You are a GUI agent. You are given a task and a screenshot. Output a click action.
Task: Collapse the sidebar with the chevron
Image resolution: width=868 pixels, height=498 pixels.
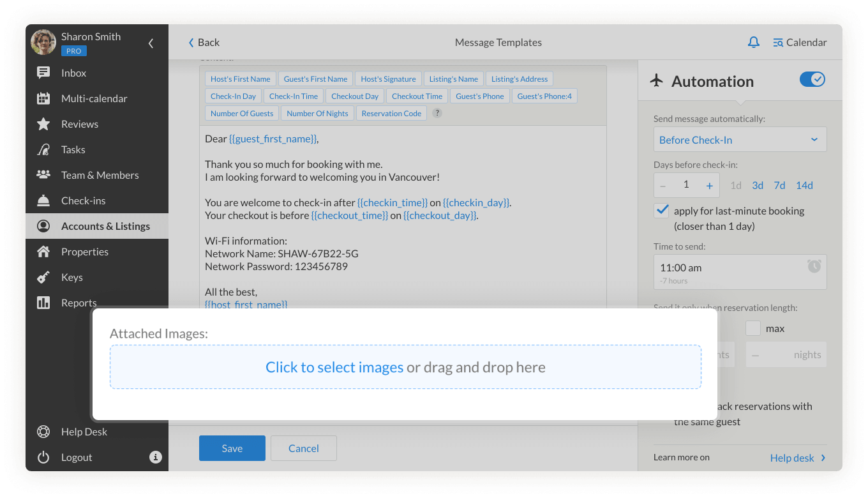pos(151,43)
